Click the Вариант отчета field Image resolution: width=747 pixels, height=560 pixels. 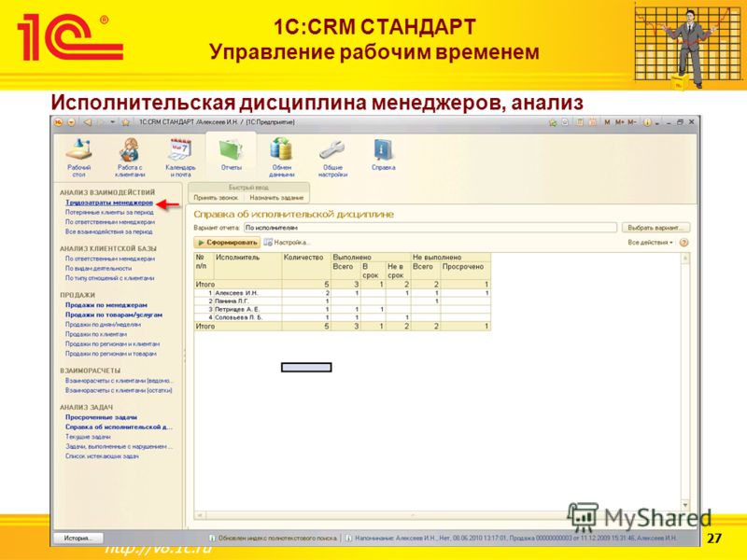(x=430, y=228)
